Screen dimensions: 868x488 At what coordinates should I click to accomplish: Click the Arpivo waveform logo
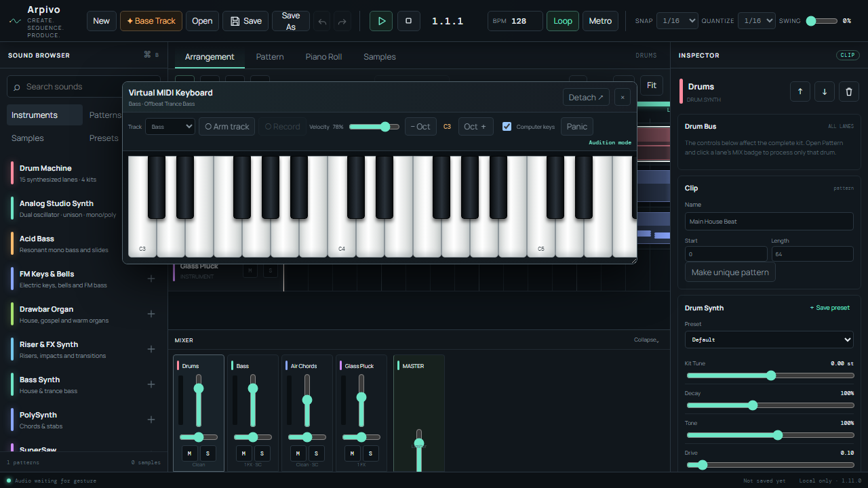15,21
